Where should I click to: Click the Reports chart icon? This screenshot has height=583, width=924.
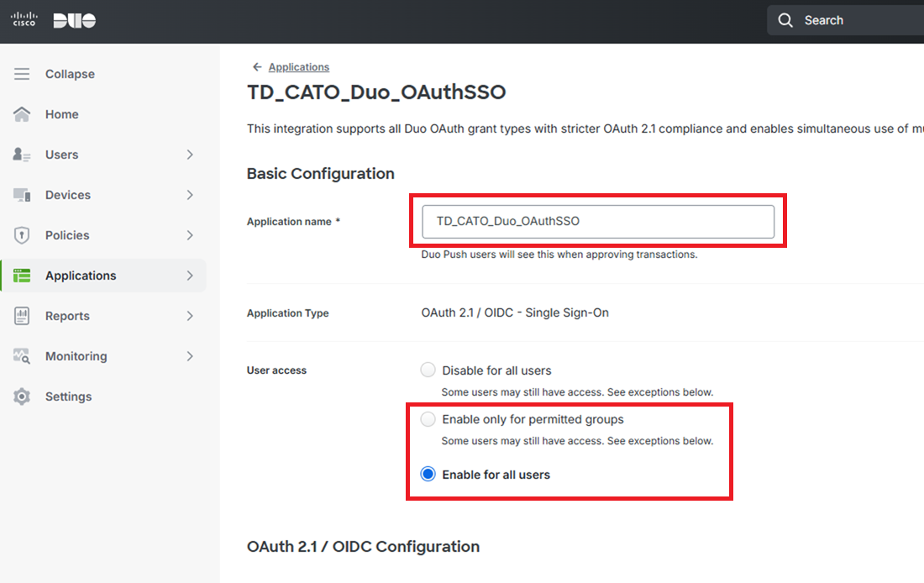point(22,316)
